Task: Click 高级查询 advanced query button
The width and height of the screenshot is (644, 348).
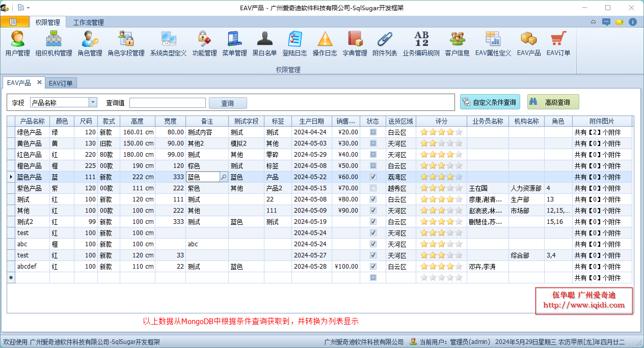Action: (x=553, y=102)
